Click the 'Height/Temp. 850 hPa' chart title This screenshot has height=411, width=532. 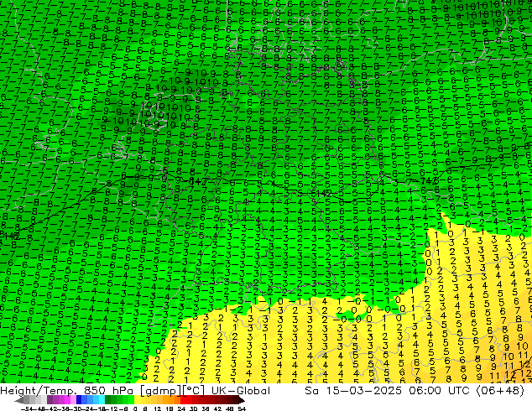(x=67, y=391)
